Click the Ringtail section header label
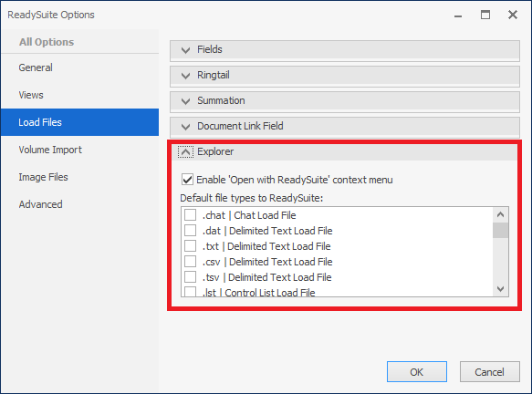Viewport: 532px width, 394px height. [x=214, y=75]
